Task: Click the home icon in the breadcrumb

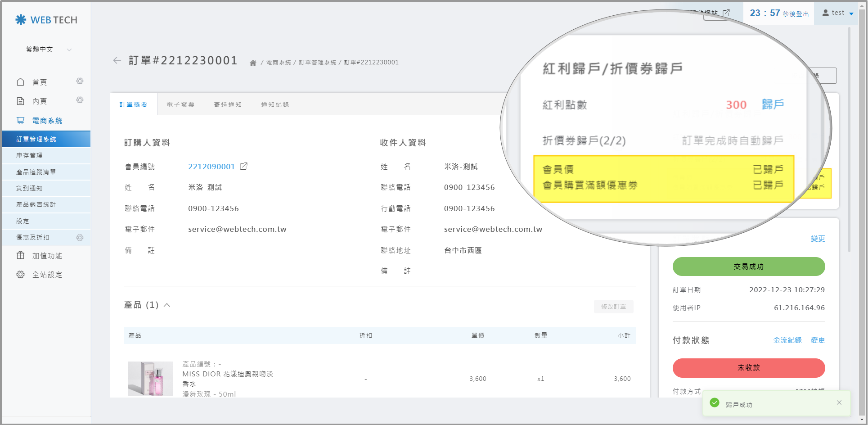Action: coord(253,63)
